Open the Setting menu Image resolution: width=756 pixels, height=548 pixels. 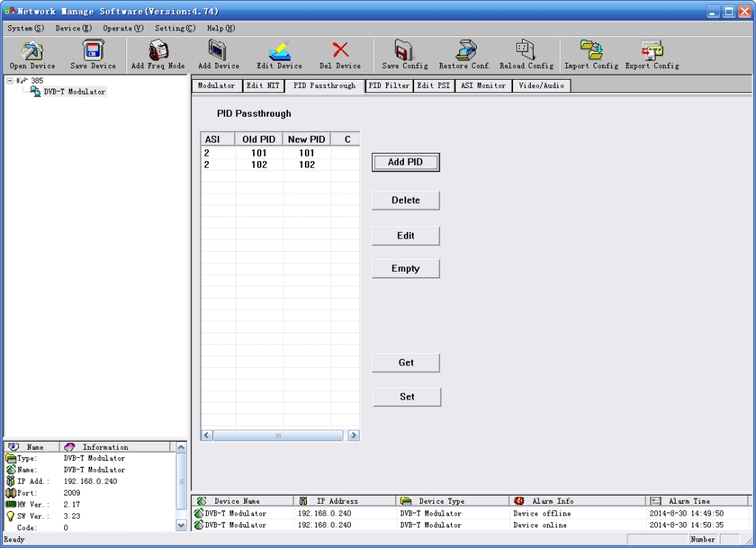(175, 28)
